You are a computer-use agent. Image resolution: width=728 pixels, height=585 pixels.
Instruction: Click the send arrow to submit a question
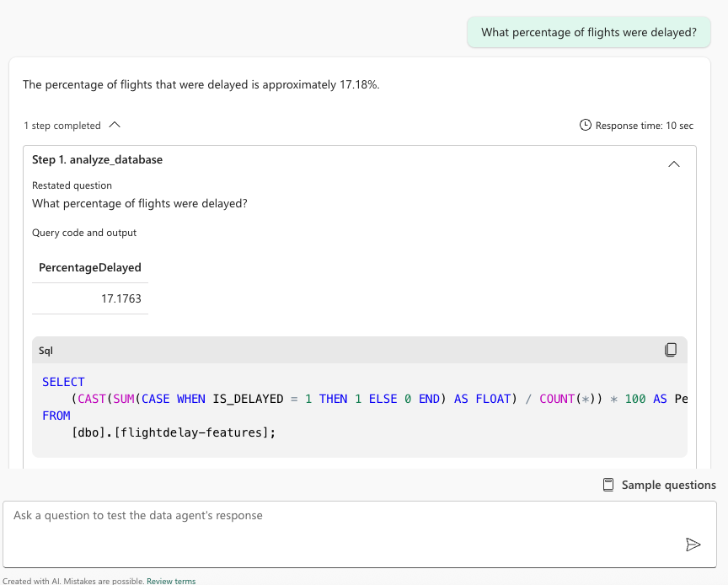pyautogui.click(x=693, y=545)
